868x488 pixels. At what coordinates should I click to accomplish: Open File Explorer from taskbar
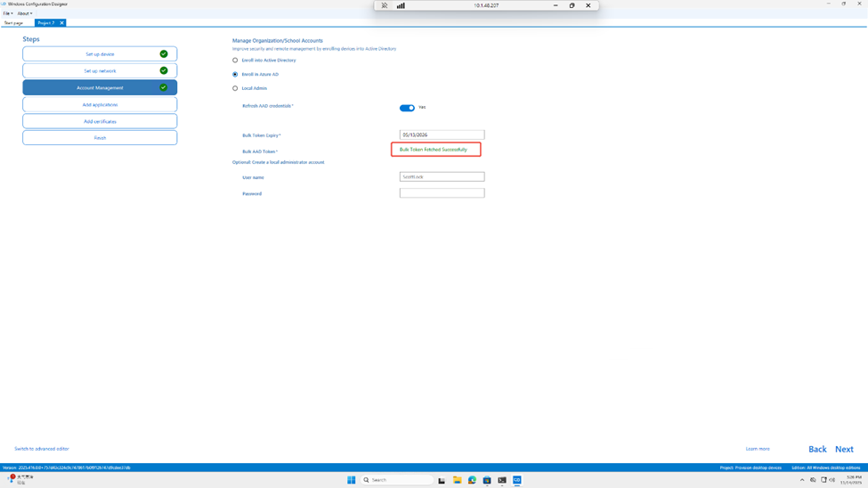pyautogui.click(x=457, y=480)
